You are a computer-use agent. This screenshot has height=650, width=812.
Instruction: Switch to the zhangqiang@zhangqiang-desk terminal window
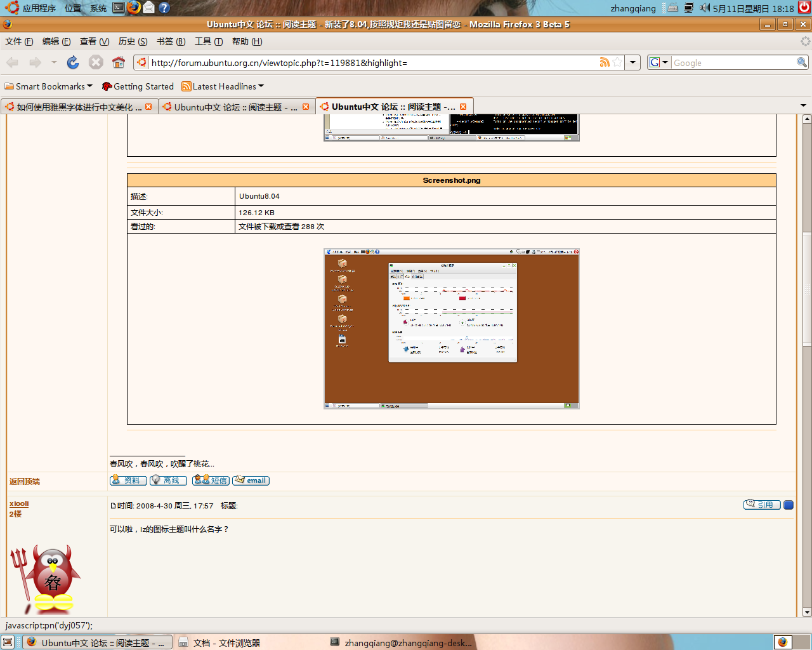[x=402, y=642]
